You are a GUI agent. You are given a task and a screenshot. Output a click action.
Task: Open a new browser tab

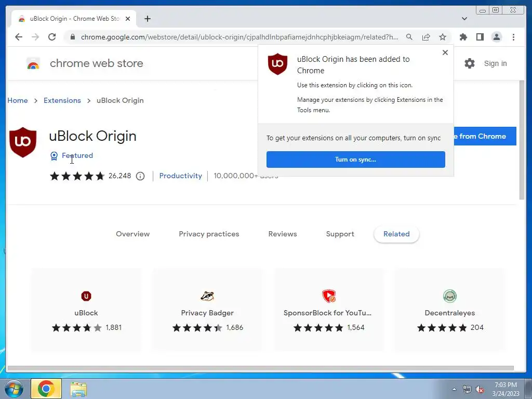pyautogui.click(x=147, y=19)
